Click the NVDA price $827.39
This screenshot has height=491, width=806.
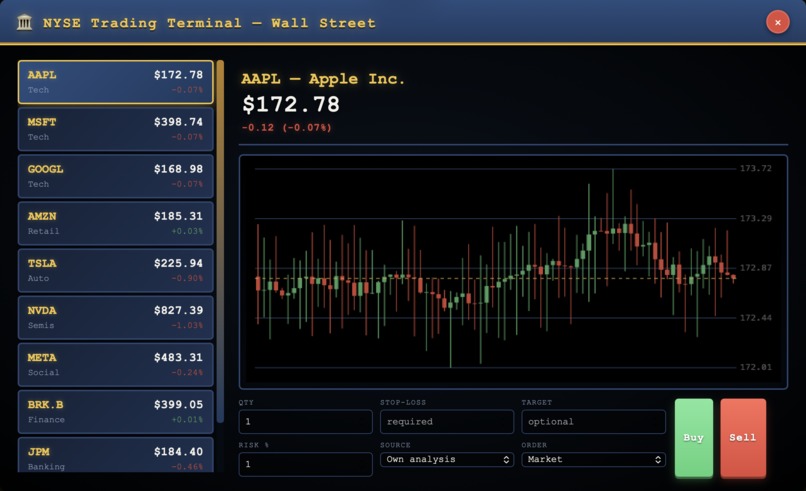(178, 310)
